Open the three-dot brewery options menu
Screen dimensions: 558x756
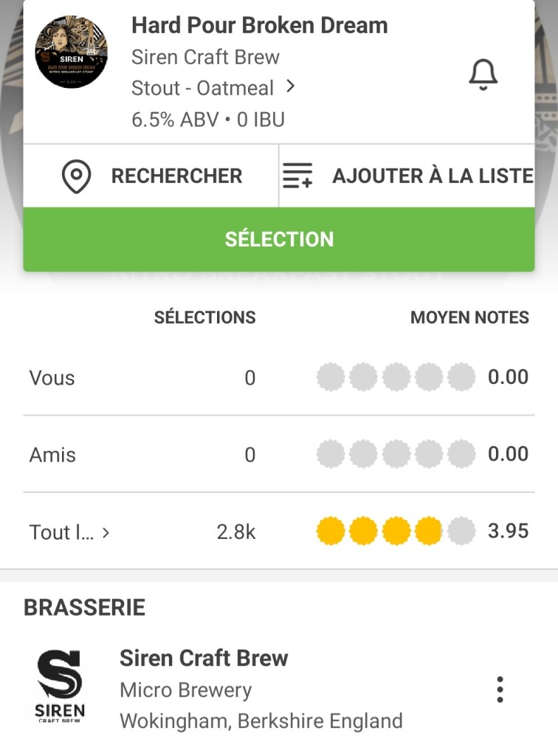tap(500, 689)
